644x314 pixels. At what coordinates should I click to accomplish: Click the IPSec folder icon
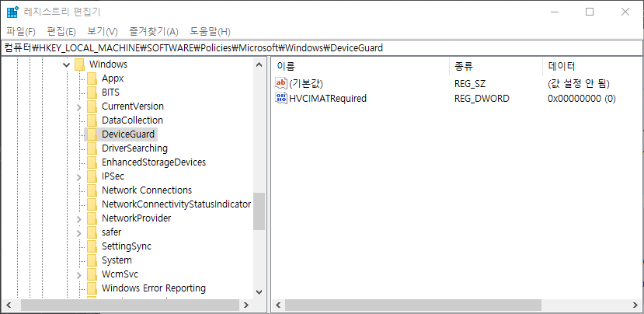click(x=92, y=176)
